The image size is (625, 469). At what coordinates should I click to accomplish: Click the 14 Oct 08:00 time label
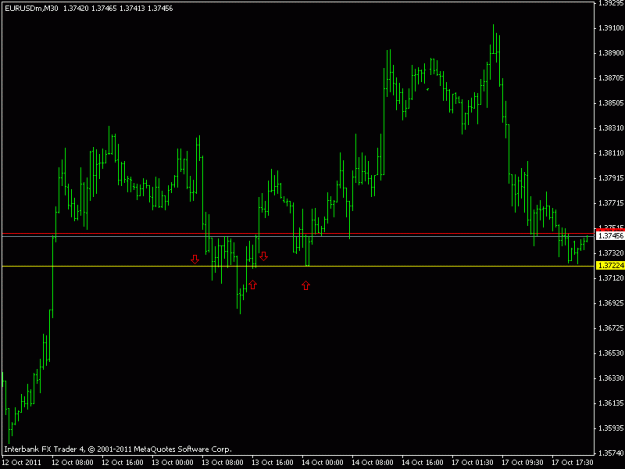373,463
